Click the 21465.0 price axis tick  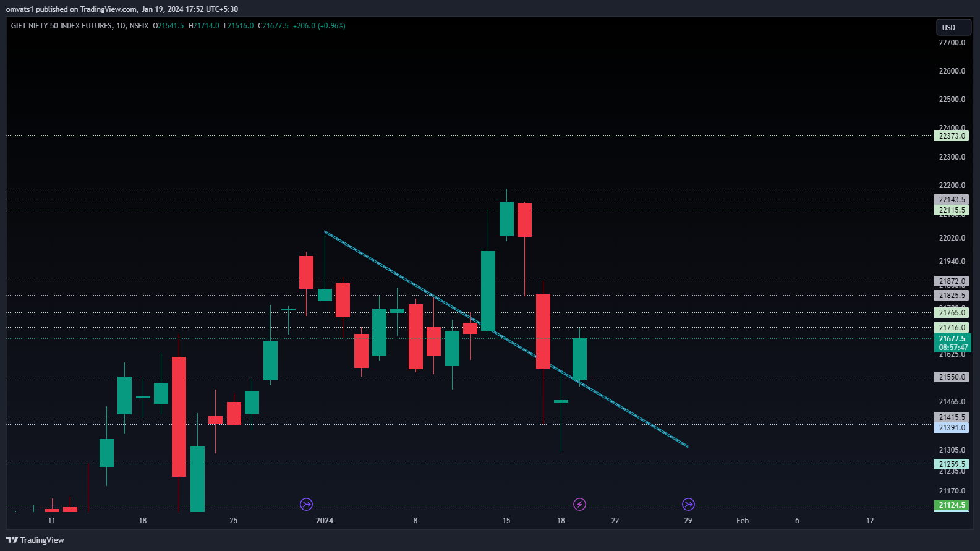coord(952,402)
